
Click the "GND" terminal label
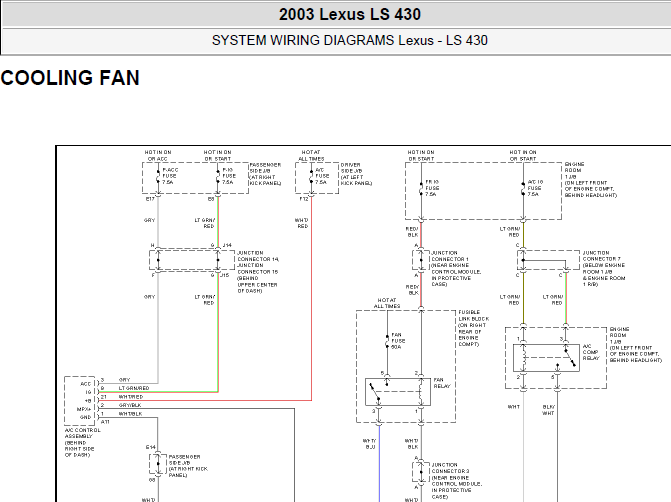86,417
